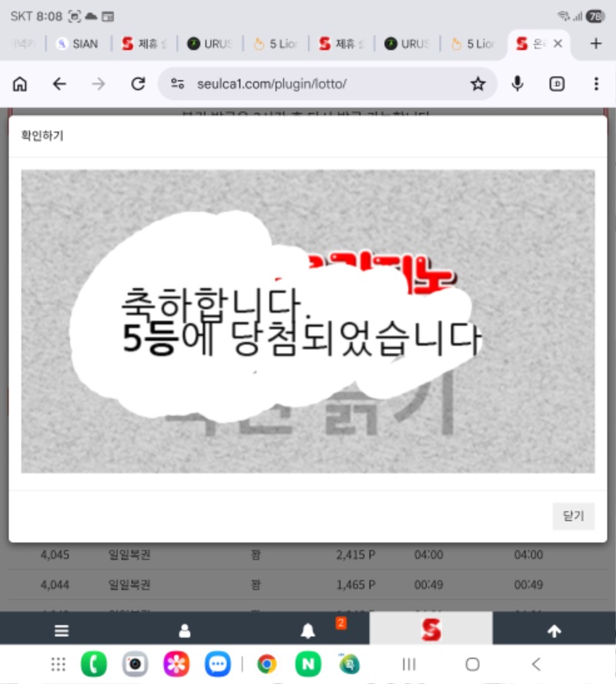Open the user profile icon

[185, 631]
